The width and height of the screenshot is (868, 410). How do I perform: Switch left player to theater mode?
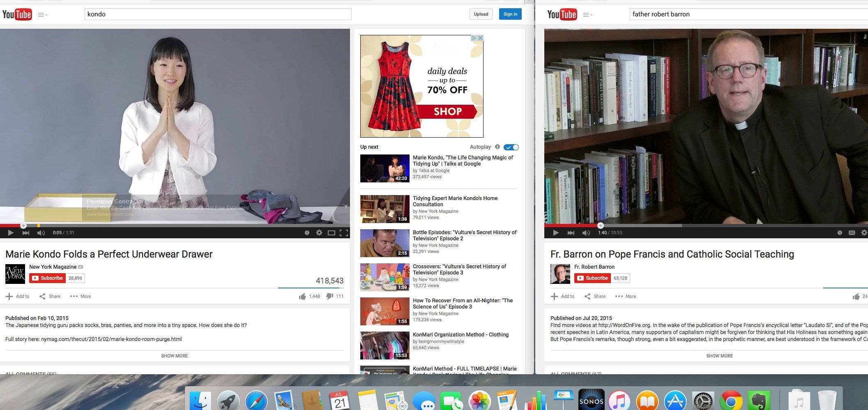click(332, 233)
